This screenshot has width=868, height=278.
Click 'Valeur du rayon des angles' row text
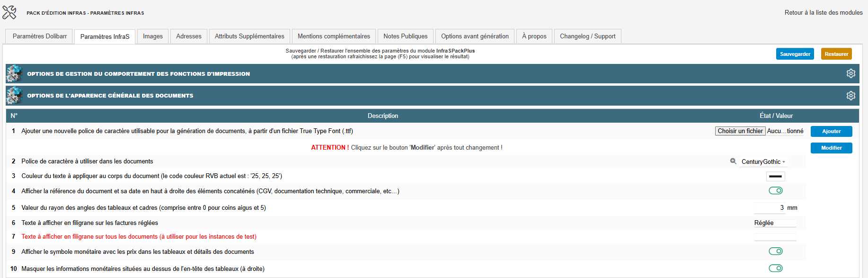click(x=143, y=207)
